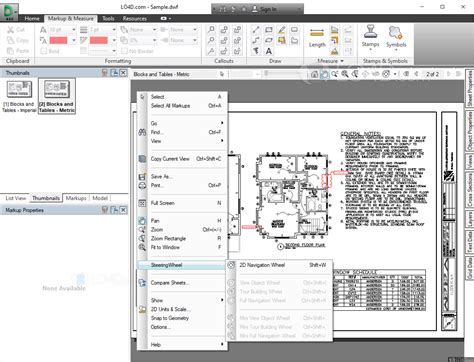Screen dimensions: 474x362
Task: Pin the Thumbnails panel
Action: (x=114, y=73)
